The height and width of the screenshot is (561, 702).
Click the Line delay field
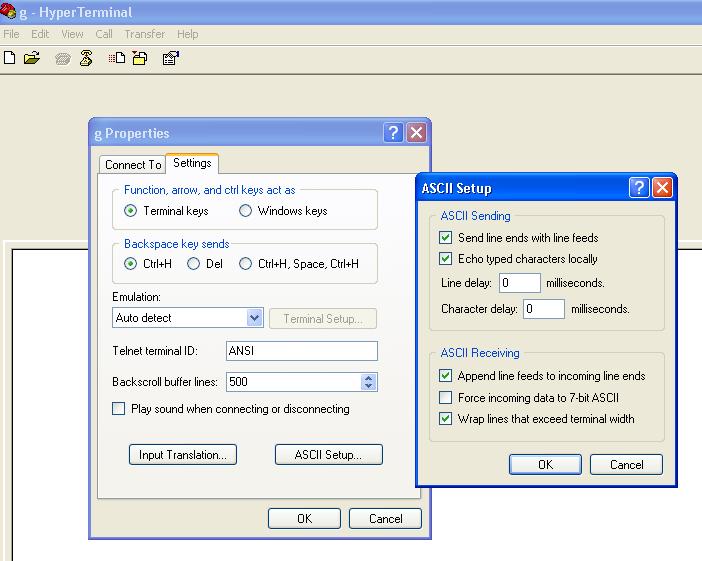pos(520,283)
